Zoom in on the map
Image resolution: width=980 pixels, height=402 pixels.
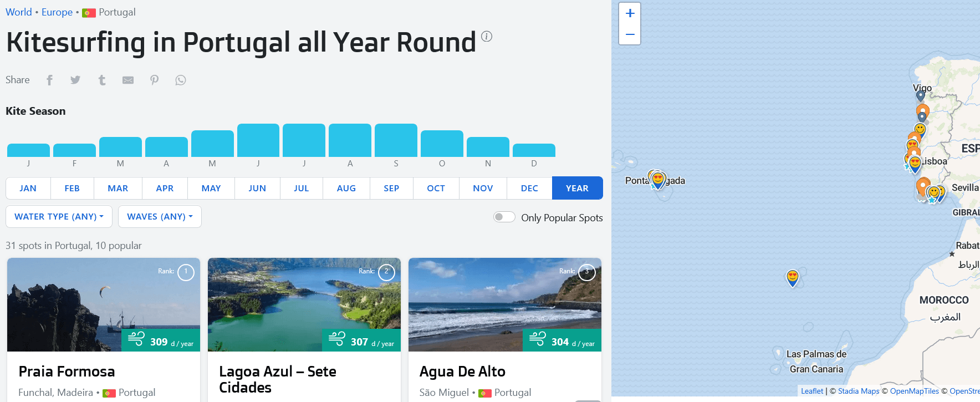click(630, 13)
